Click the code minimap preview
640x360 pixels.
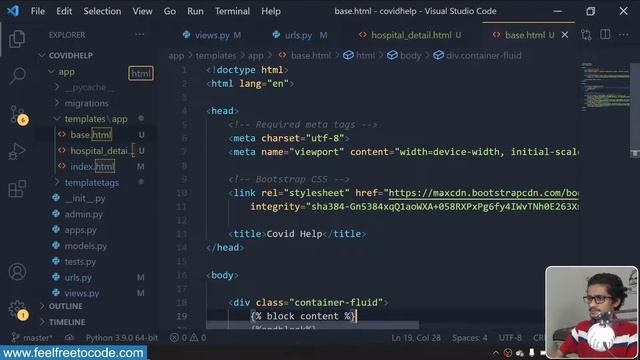[605, 87]
